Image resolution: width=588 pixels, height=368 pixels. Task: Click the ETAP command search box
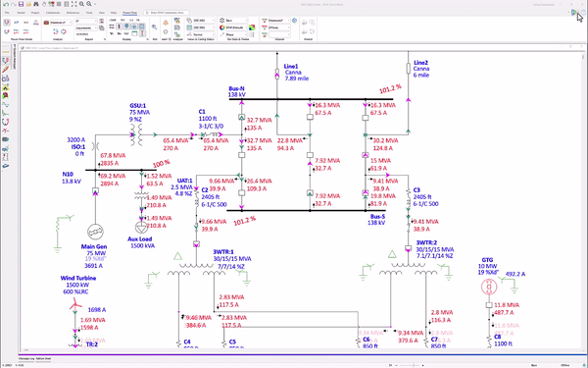[x=167, y=13]
